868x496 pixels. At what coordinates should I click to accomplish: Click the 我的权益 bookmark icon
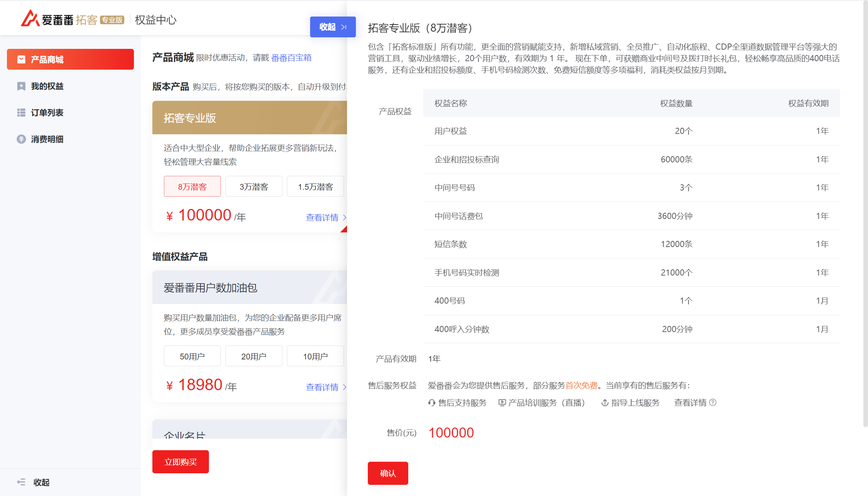pos(22,86)
